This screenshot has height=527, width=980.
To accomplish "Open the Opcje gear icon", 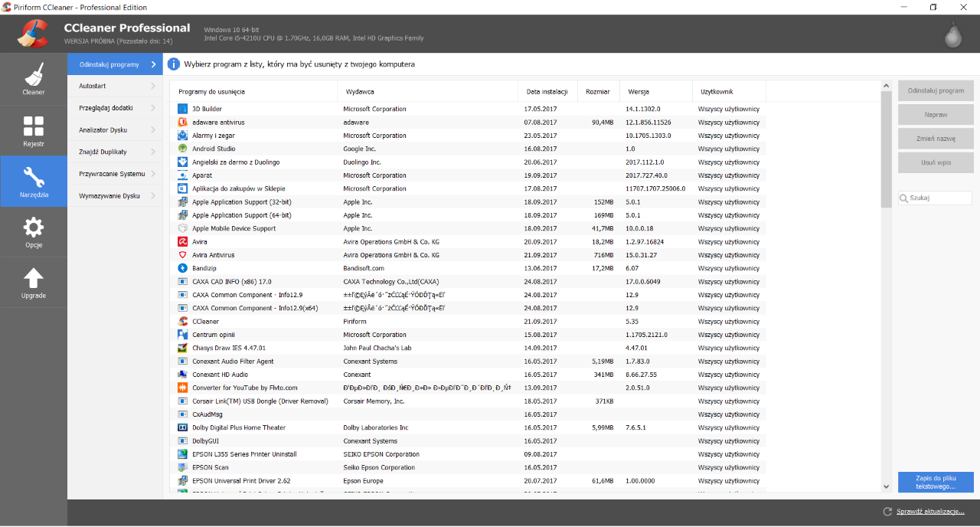I will click(x=33, y=227).
